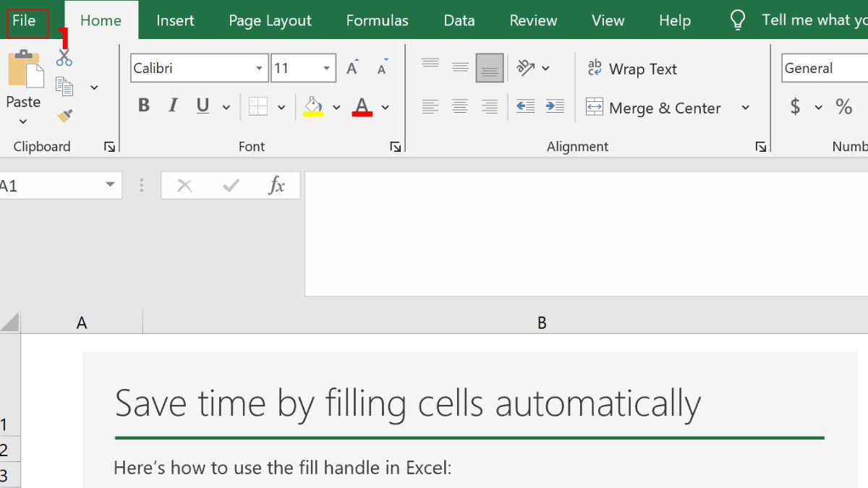The height and width of the screenshot is (488, 868).
Task: Toggle Underline formatting
Action: [x=202, y=105]
